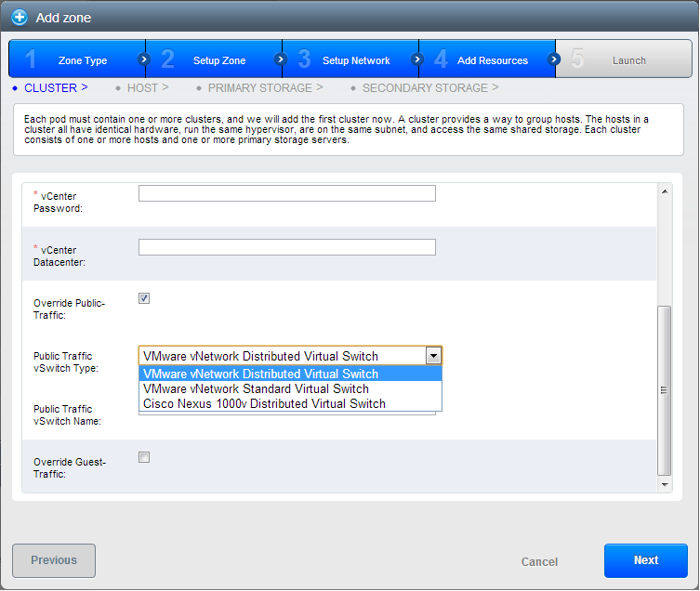The image size is (700, 591).
Task: Click arrow icon after Zone Type step
Action: [x=143, y=59]
